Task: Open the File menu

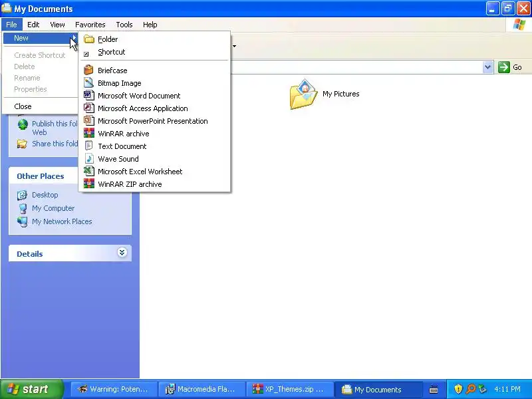Action: [x=11, y=25]
